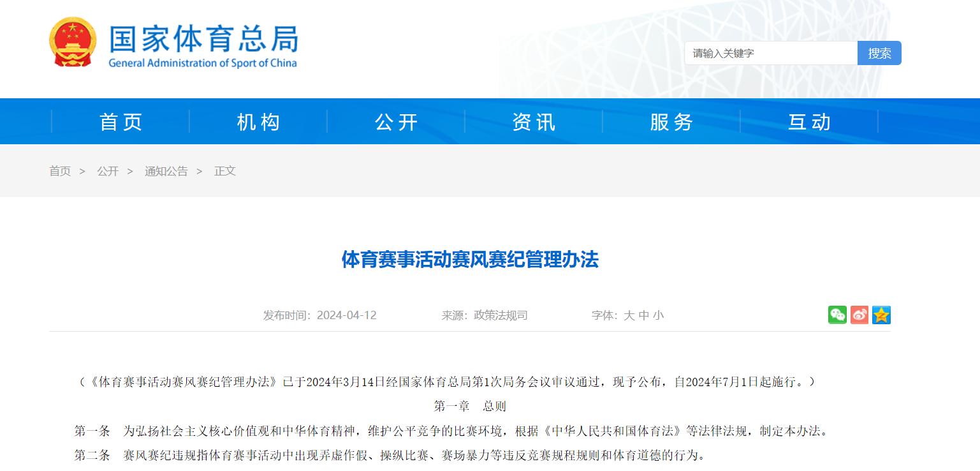Set font size to 中 (medium)
The width and height of the screenshot is (980, 471).
click(643, 315)
